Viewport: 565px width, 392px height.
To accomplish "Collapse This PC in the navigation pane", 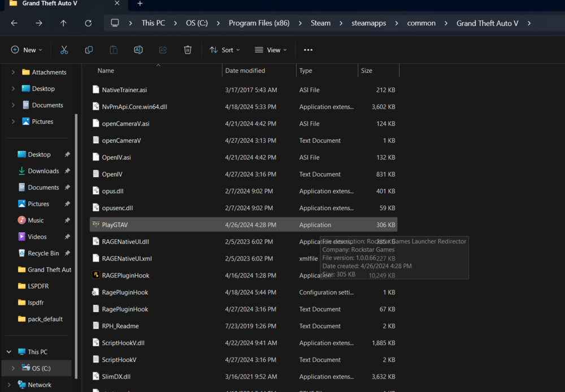I will tap(10, 351).
